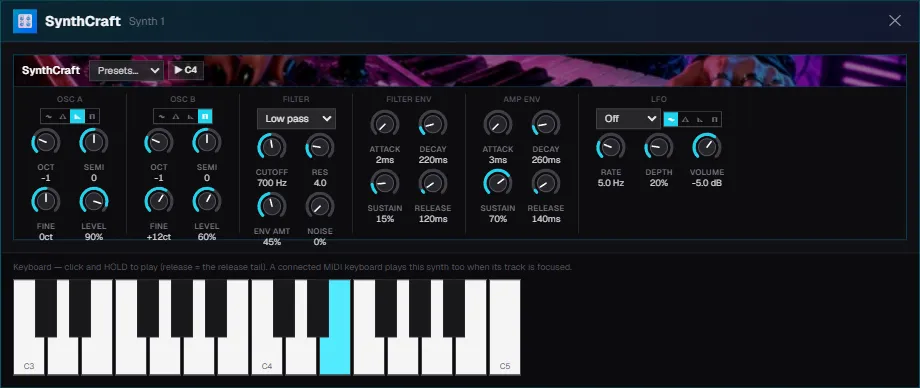Image resolution: width=920 pixels, height=388 pixels.
Task: Click the OSC A SEMI knob
Action: point(94,142)
